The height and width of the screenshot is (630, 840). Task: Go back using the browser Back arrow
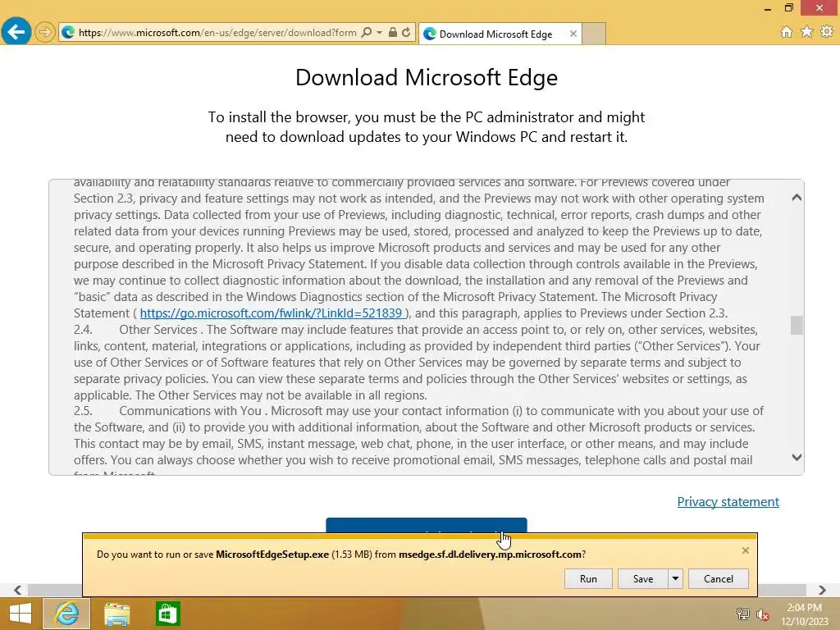point(16,32)
